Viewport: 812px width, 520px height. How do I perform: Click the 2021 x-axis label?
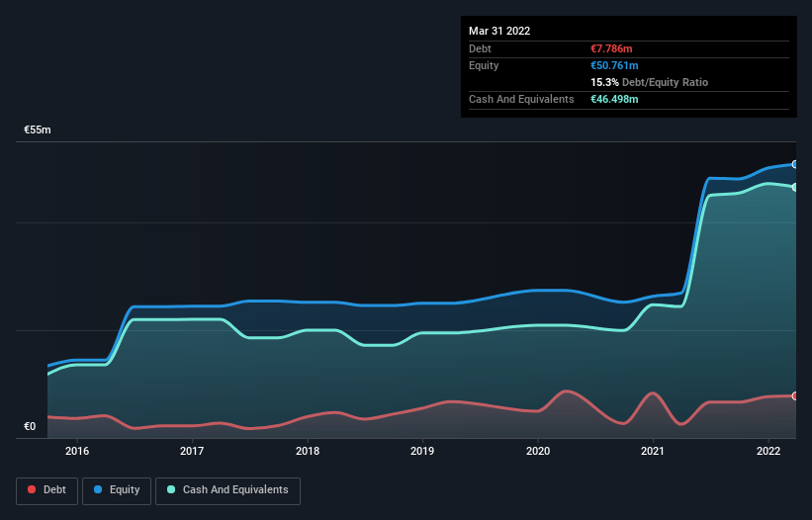653,451
